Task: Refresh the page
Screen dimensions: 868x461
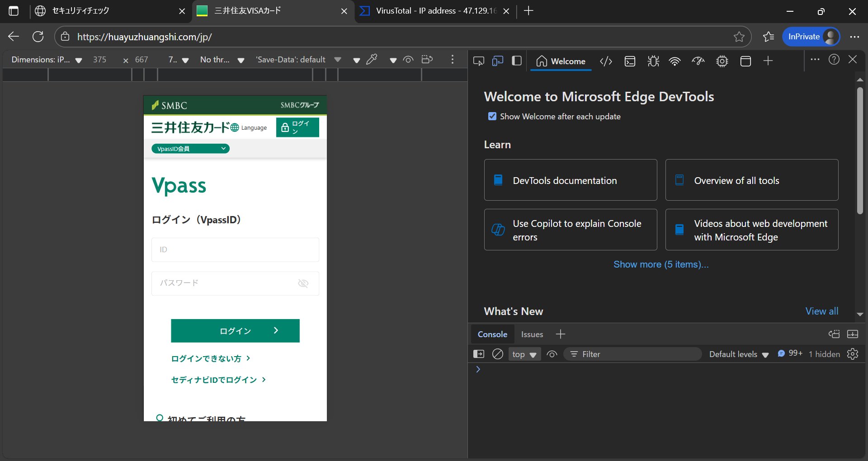Action: coord(38,37)
